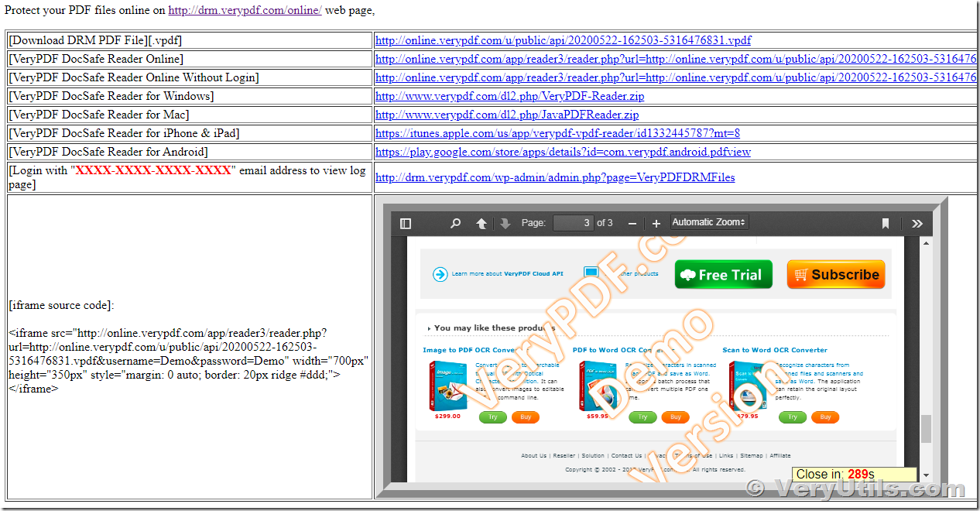
Task: Open the DocSafe Reader Online link
Action: coord(676,59)
